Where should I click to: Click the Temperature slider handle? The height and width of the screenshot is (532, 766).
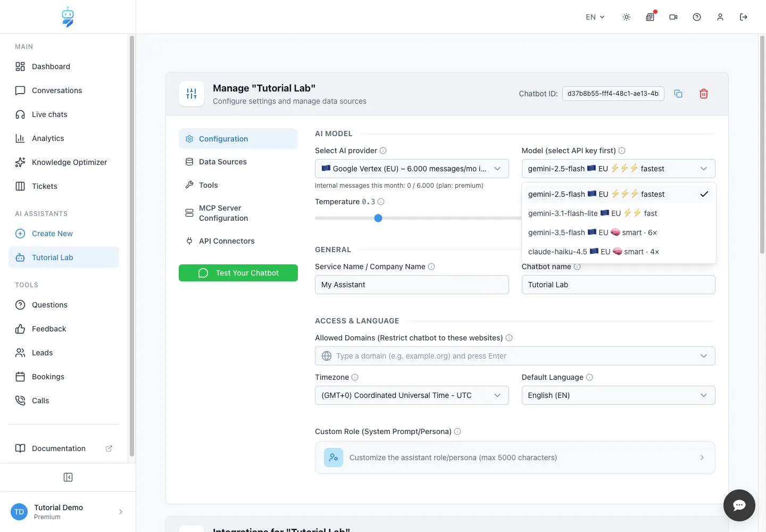point(378,218)
